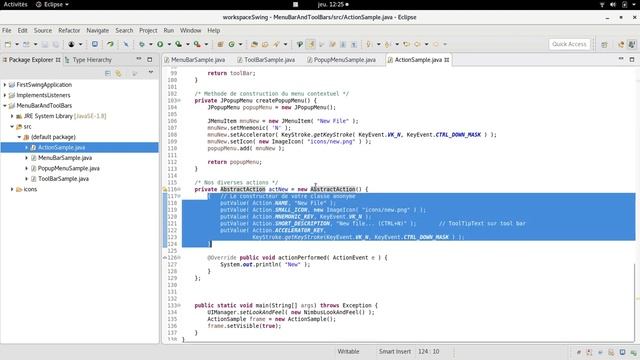Image resolution: width=640 pixels, height=360 pixels.
Task: Click Collapse All in Package Explorer
Action: tap(108, 73)
